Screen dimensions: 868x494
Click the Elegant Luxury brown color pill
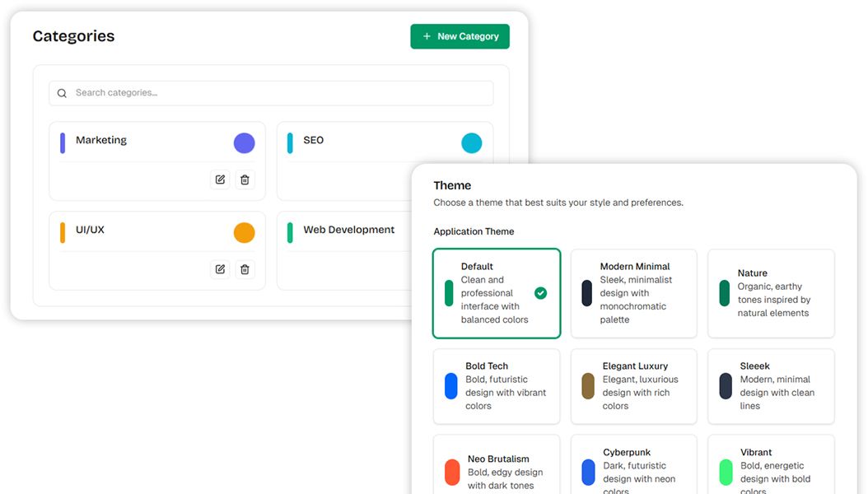click(588, 386)
